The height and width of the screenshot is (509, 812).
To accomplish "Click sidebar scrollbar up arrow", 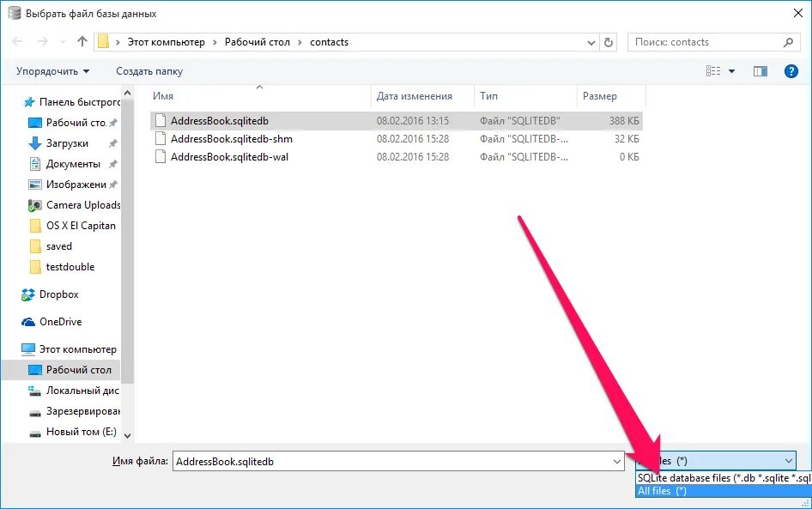I will click(127, 94).
